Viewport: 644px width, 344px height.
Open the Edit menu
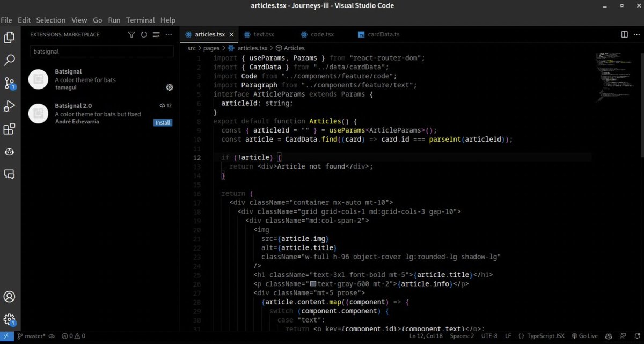point(24,20)
